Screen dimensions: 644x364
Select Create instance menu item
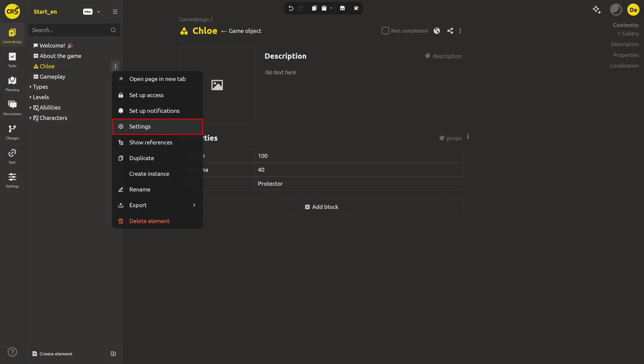click(157, 174)
